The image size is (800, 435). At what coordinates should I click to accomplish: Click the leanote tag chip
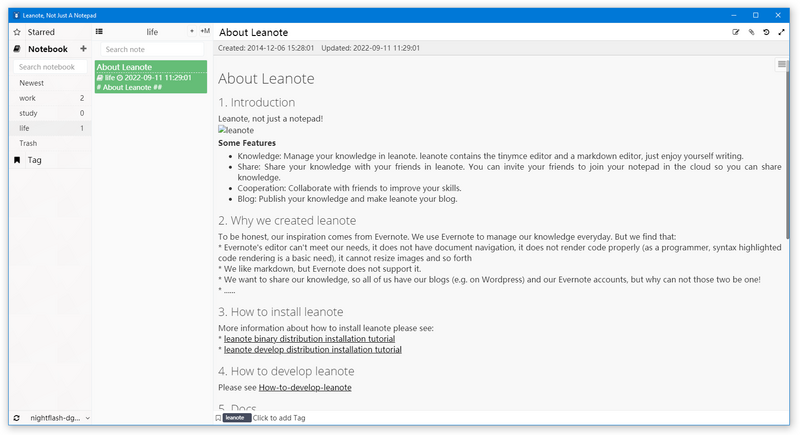point(237,418)
